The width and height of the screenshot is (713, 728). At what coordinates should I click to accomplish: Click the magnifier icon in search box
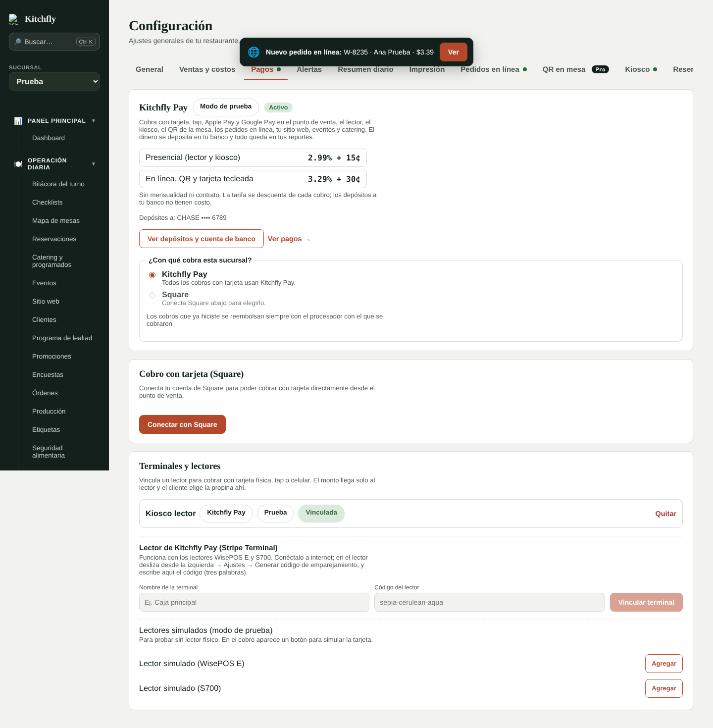(x=18, y=42)
